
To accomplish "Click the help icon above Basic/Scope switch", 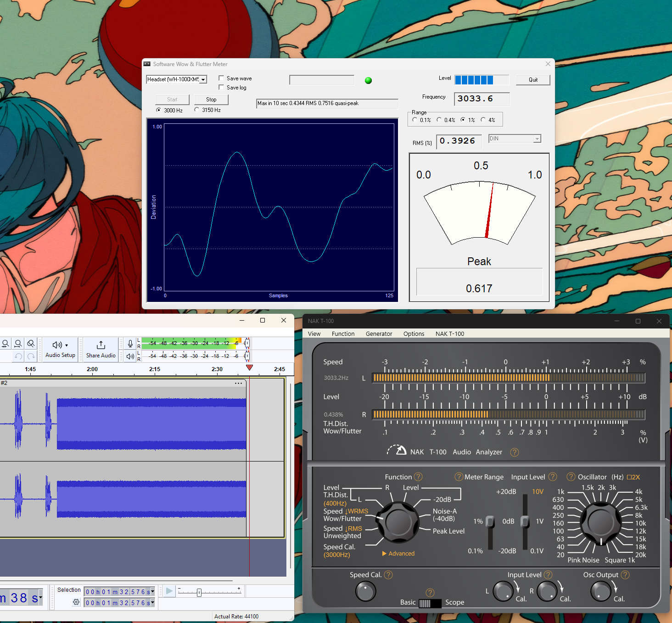I will (430, 592).
